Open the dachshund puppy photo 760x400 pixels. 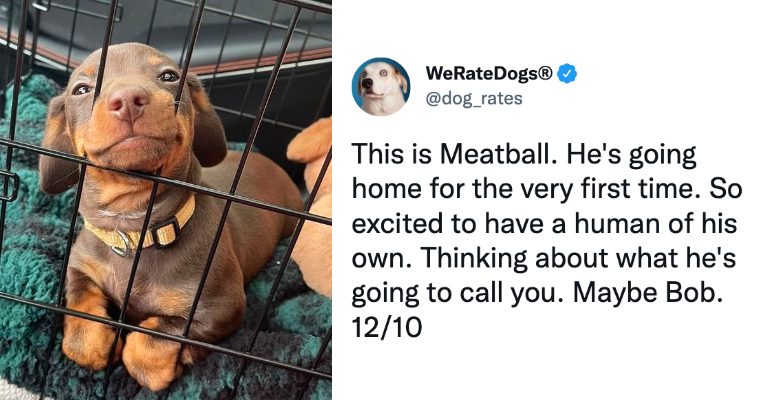(x=166, y=200)
